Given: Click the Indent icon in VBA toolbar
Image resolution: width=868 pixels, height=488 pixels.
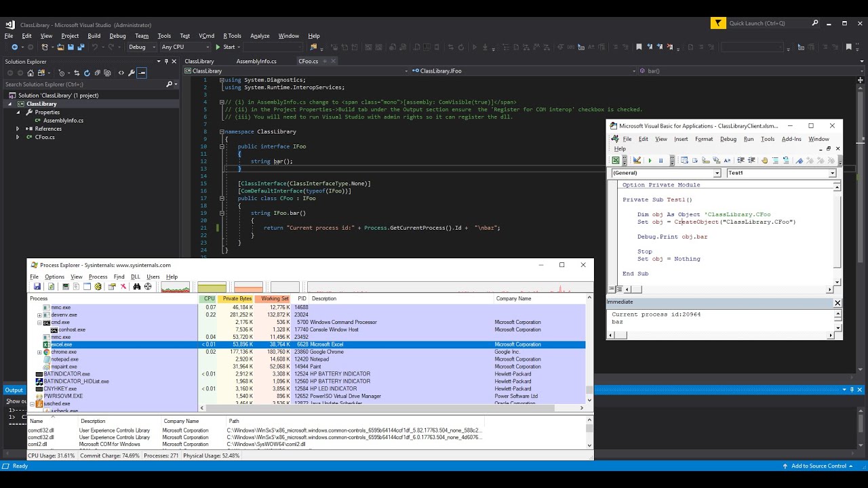Looking at the screenshot, I should pyautogui.click(x=741, y=161).
